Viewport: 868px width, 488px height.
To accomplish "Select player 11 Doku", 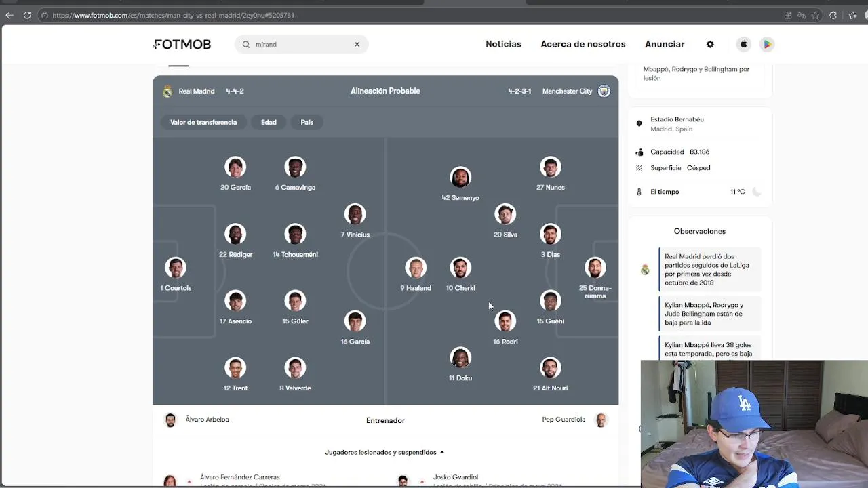I will point(460,364).
